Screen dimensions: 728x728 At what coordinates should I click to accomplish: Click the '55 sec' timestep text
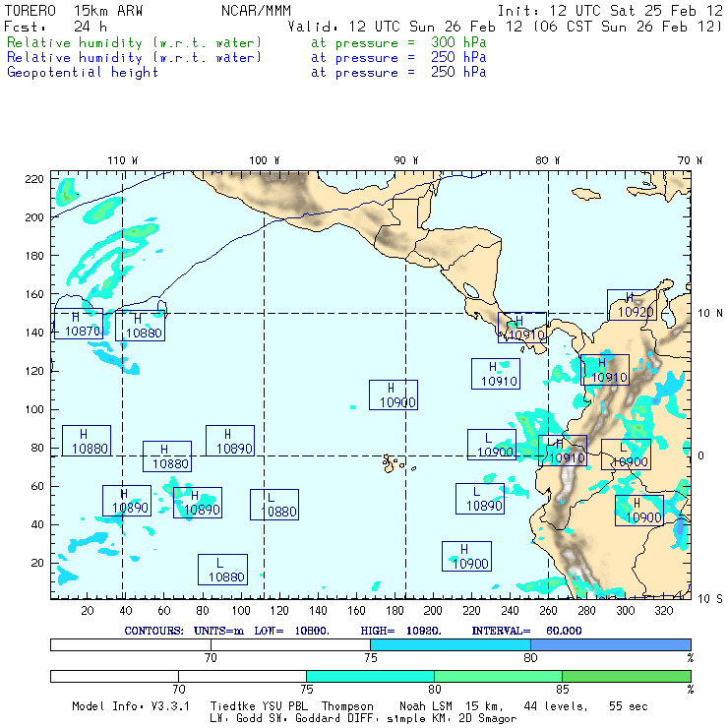(x=629, y=706)
